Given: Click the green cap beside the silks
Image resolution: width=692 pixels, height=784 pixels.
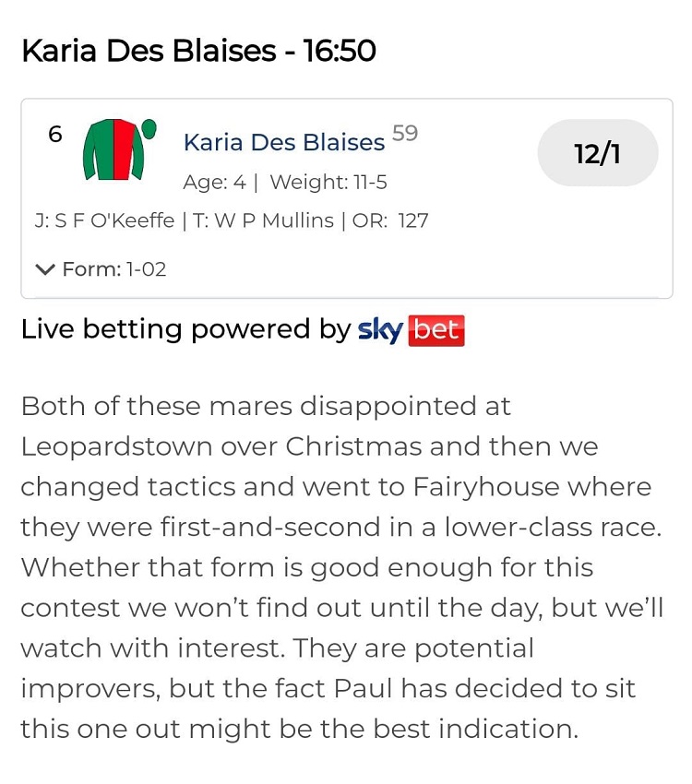Looking at the screenshot, I should coord(149,128).
